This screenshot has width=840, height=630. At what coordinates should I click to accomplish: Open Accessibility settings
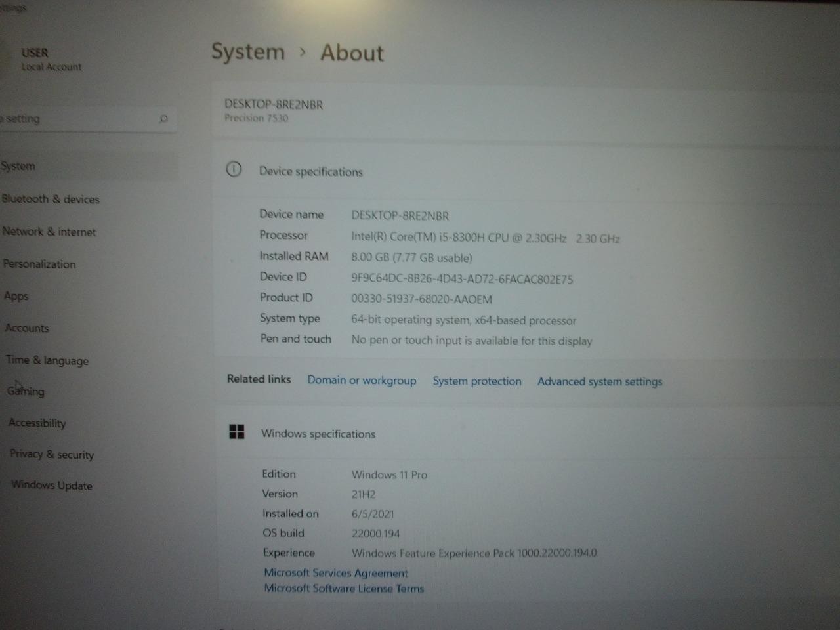click(37, 423)
